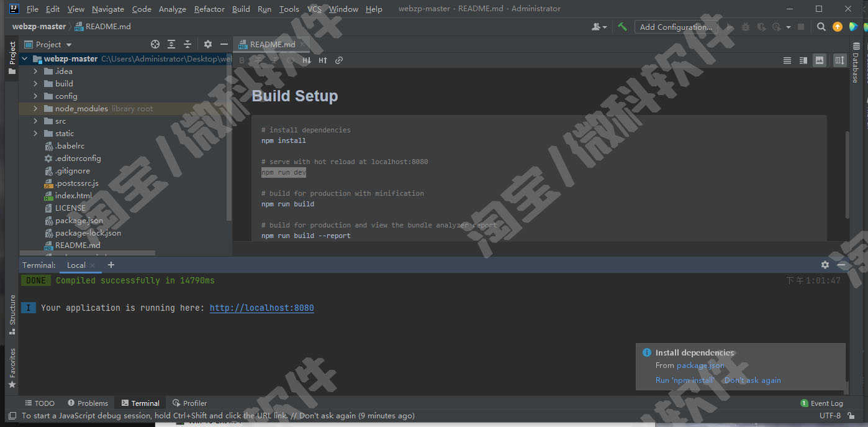Open package.json link in notification
This screenshot has width=868, height=427.
point(700,365)
